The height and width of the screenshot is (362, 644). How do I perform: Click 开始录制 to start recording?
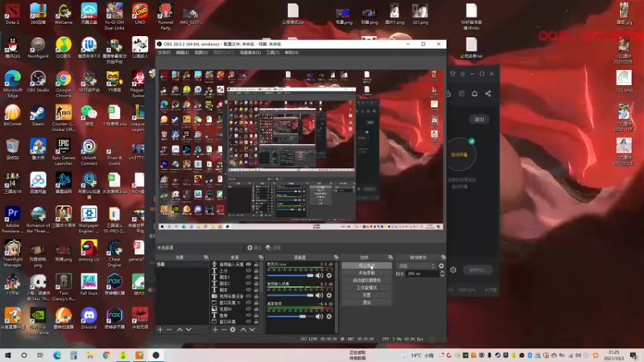click(367, 273)
